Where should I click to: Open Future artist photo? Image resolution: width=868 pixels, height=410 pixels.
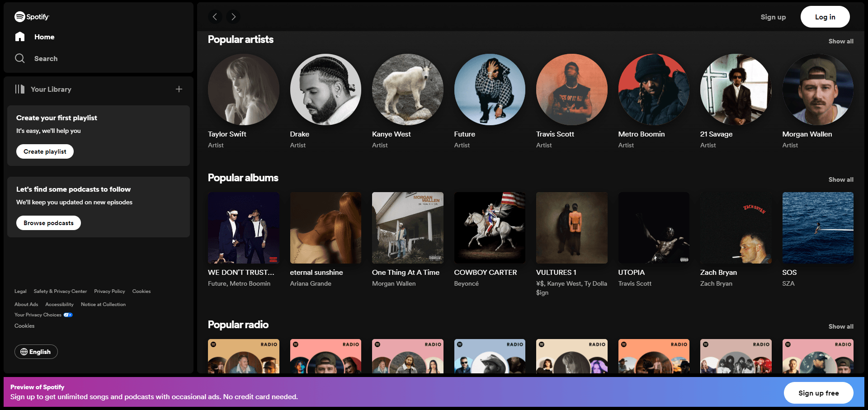[490, 90]
